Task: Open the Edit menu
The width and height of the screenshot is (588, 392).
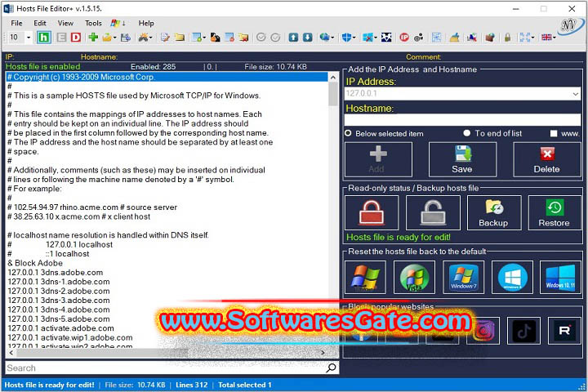Action: [40, 23]
